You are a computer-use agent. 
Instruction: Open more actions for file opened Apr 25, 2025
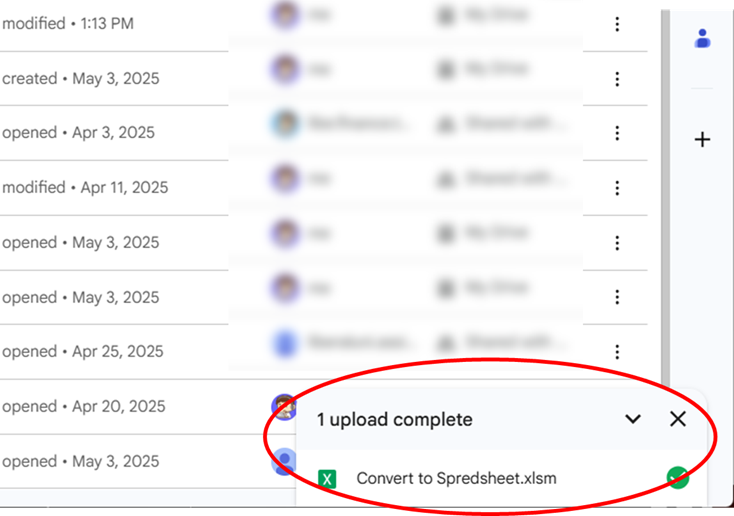[617, 352]
